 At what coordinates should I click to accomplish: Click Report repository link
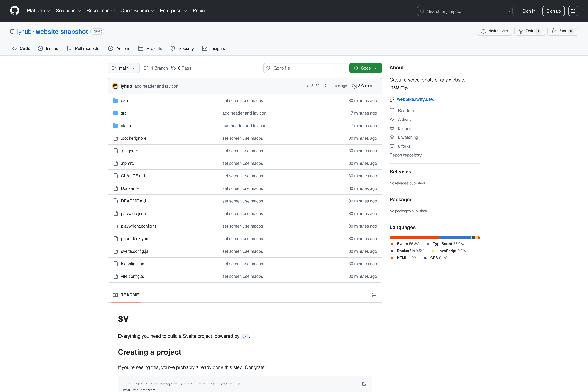point(405,155)
